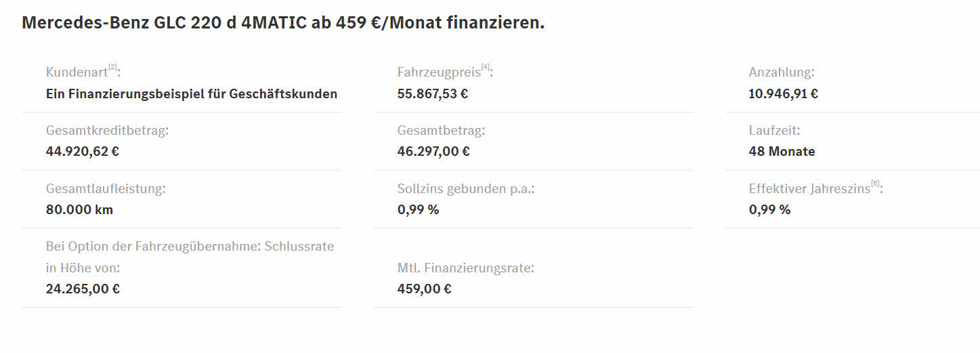
Task: Select the Schlussrate amount 24.265,00 €
Action: 83,289
